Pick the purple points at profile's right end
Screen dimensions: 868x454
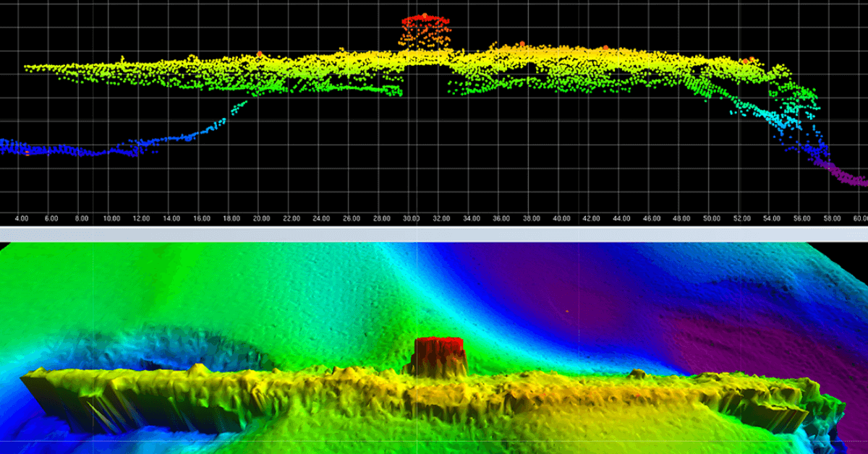[x=845, y=174]
